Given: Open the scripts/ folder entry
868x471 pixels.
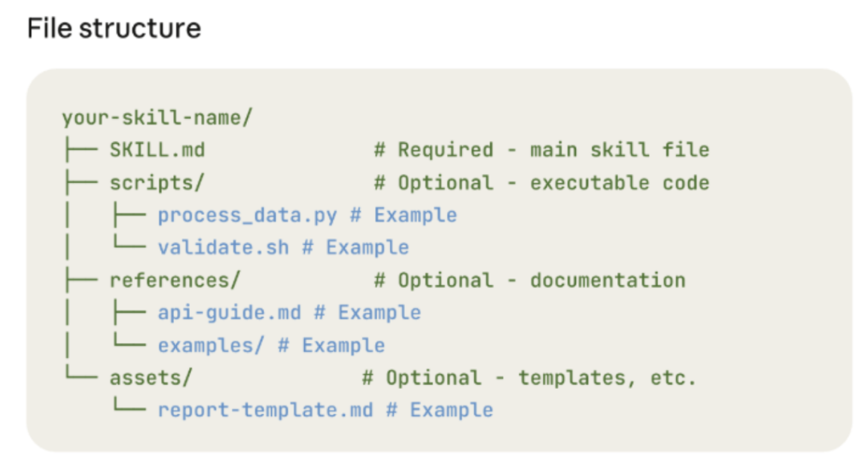Looking at the screenshot, I should tap(157, 183).
